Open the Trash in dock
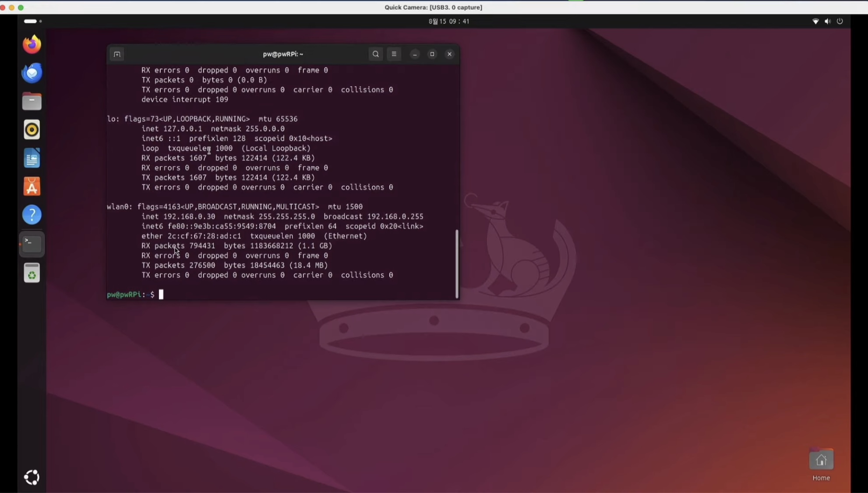This screenshot has width=868, height=493. tap(32, 273)
